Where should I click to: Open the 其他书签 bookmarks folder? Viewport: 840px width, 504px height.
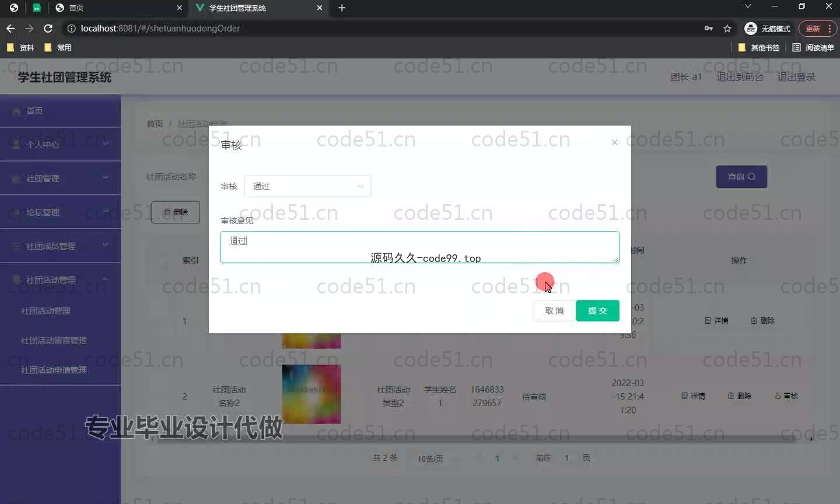coord(759,48)
